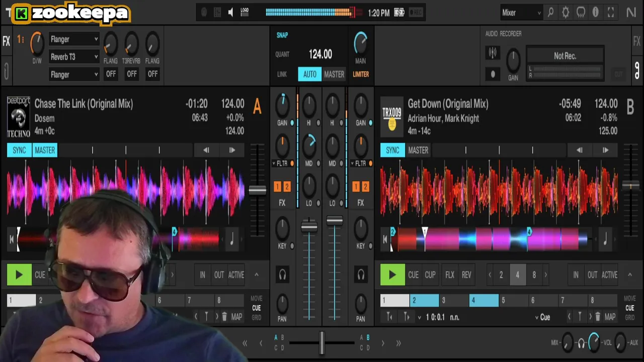Set loop ACTIVE on deck A
The height and width of the screenshot is (362, 644).
236,275
